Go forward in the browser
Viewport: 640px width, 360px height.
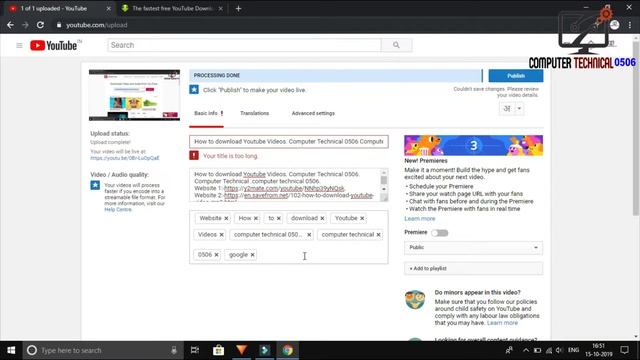coord(25,25)
